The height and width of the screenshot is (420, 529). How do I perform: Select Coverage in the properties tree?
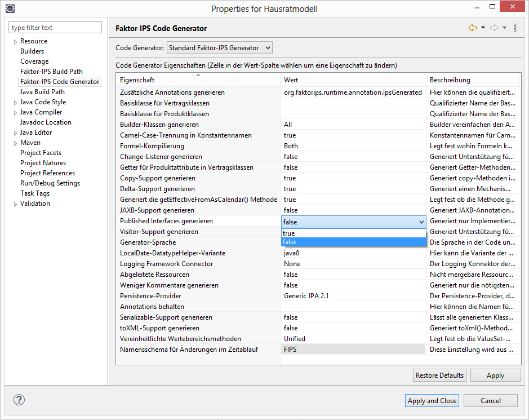tap(34, 61)
